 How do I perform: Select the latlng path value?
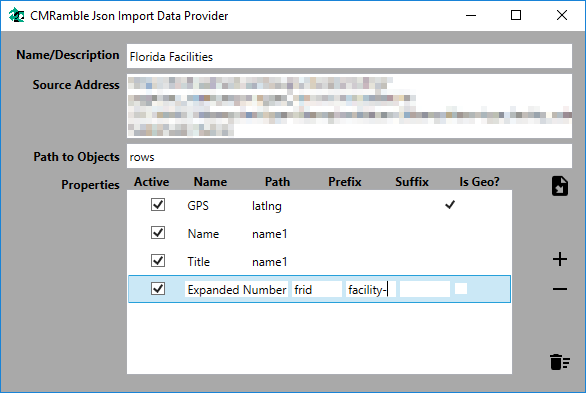267,206
